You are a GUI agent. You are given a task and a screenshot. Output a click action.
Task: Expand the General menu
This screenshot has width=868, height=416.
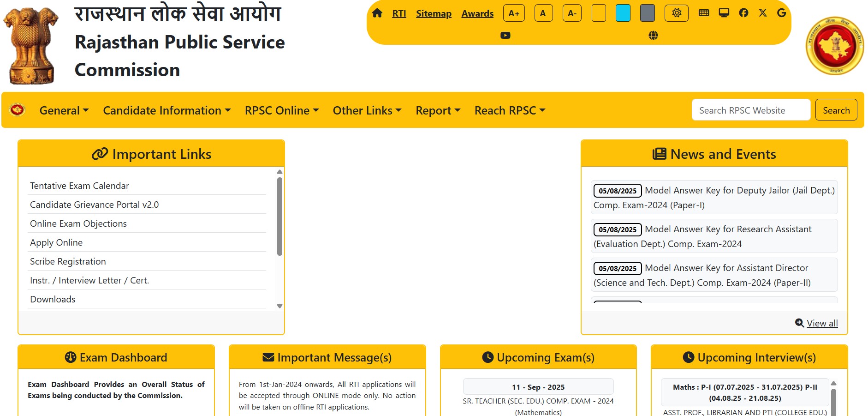(64, 110)
